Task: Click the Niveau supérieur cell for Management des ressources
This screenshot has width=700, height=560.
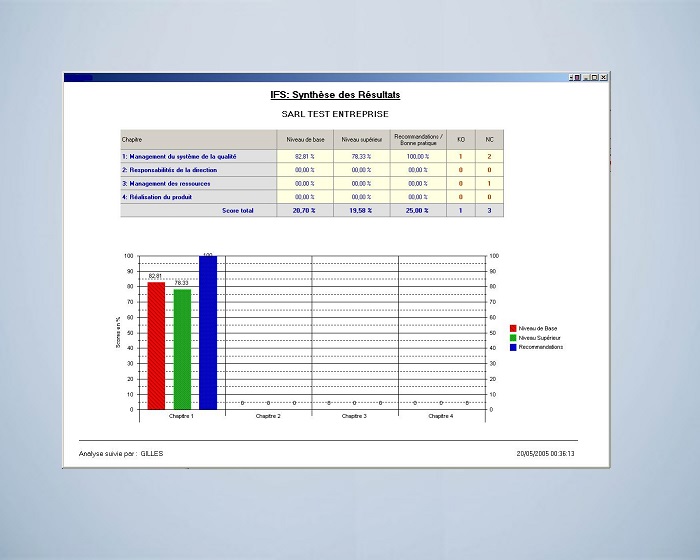Action: (362, 183)
